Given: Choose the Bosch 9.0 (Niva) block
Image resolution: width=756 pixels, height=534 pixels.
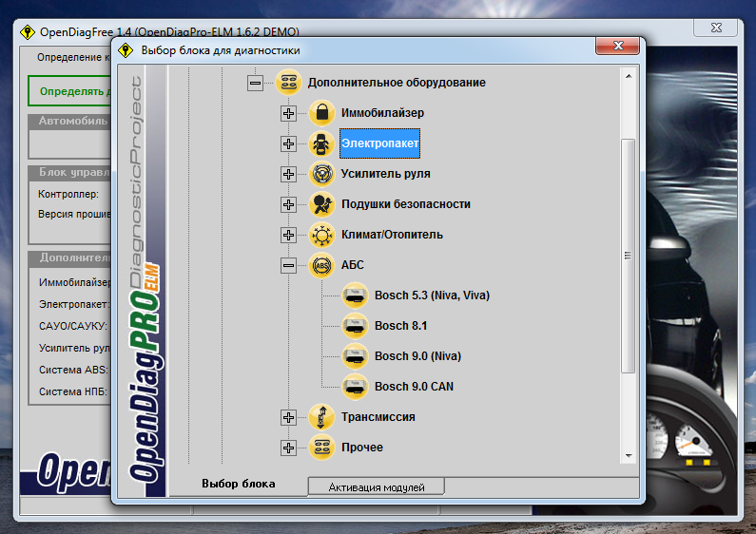Looking at the screenshot, I should click(x=417, y=356).
